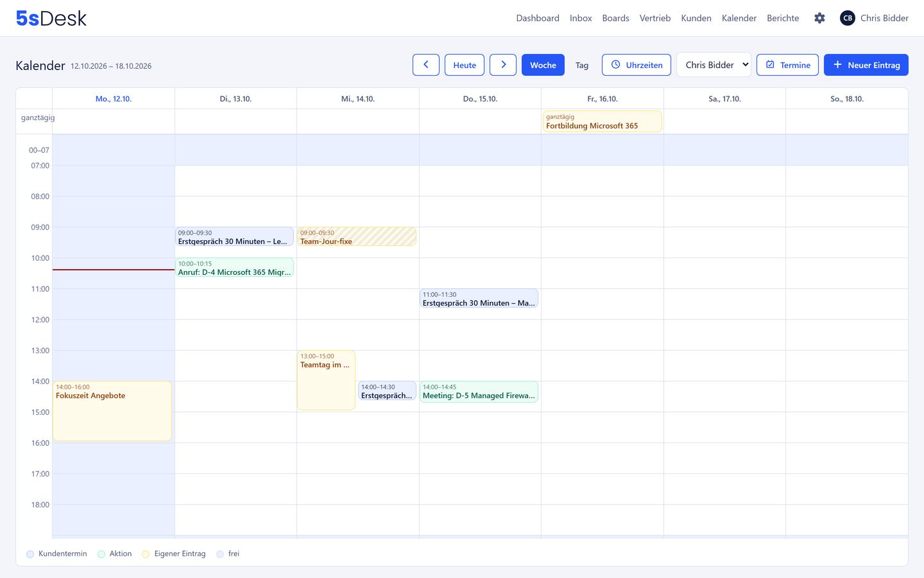Open Dashboard in the top navigation

[538, 18]
